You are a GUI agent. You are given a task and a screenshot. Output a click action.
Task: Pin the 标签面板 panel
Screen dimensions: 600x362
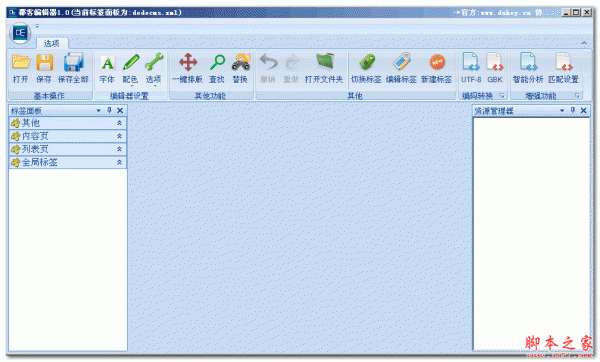coord(109,111)
